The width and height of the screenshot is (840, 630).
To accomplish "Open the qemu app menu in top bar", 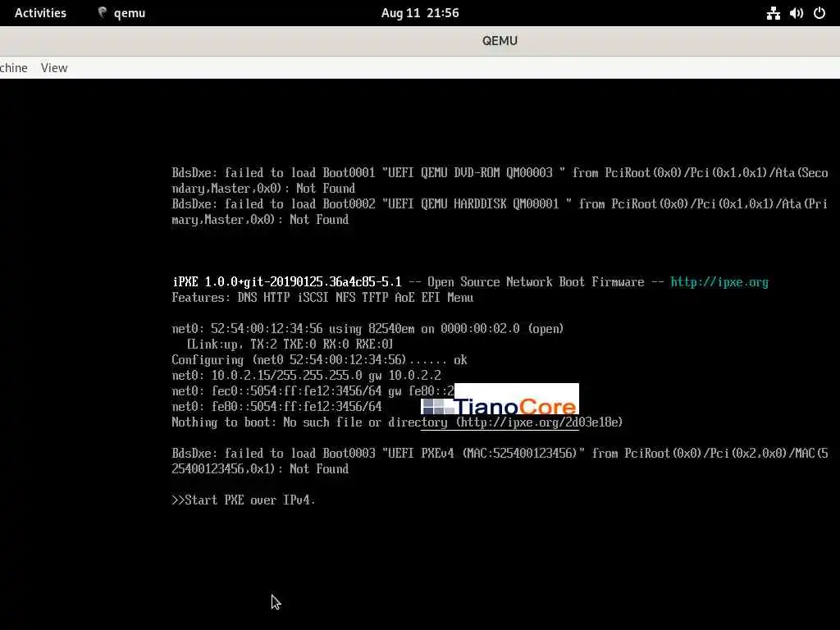I will 121,13.
